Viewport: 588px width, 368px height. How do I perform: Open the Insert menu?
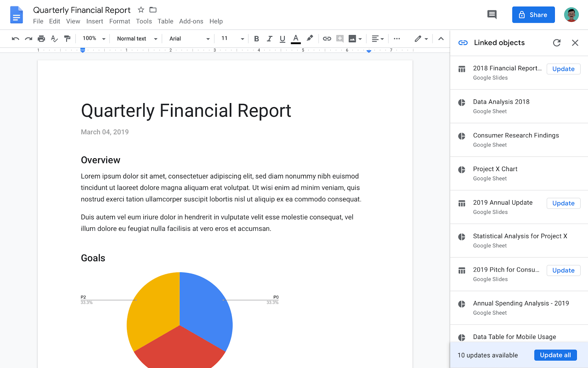[94, 21]
